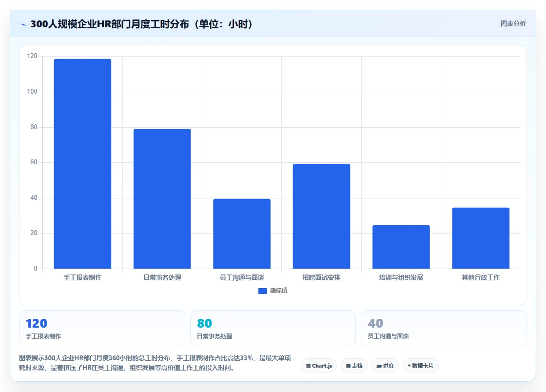546x392 pixels.
Task: Click the y-axis value 100
Action: [32, 91]
